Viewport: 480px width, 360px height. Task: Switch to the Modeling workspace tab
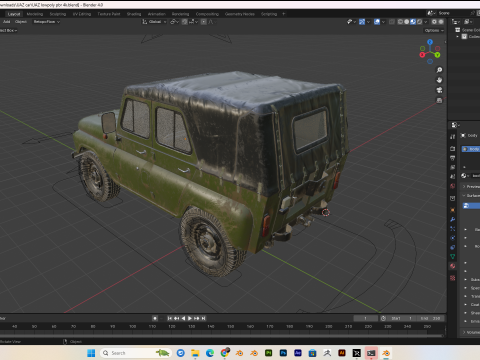(x=35, y=14)
